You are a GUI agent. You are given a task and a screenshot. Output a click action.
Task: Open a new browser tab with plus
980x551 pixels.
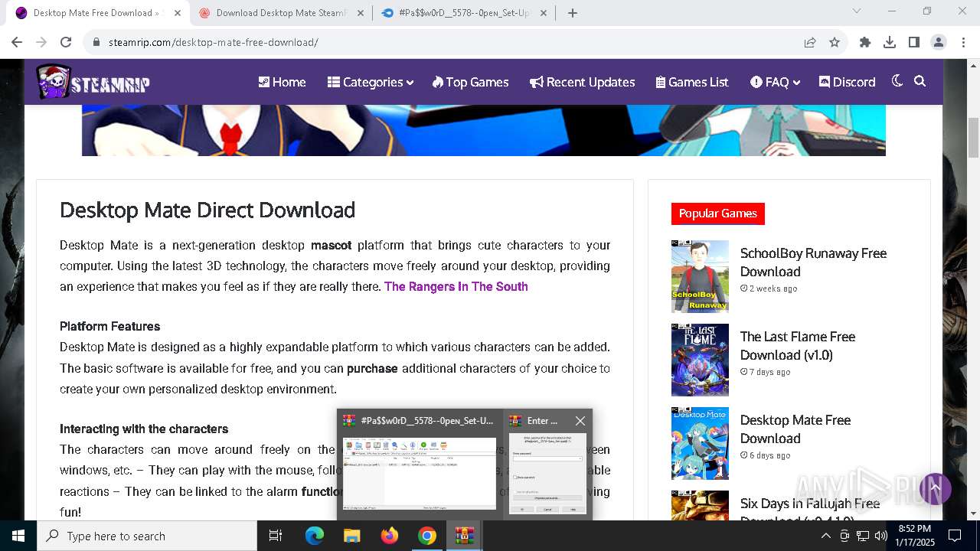click(573, 13)
